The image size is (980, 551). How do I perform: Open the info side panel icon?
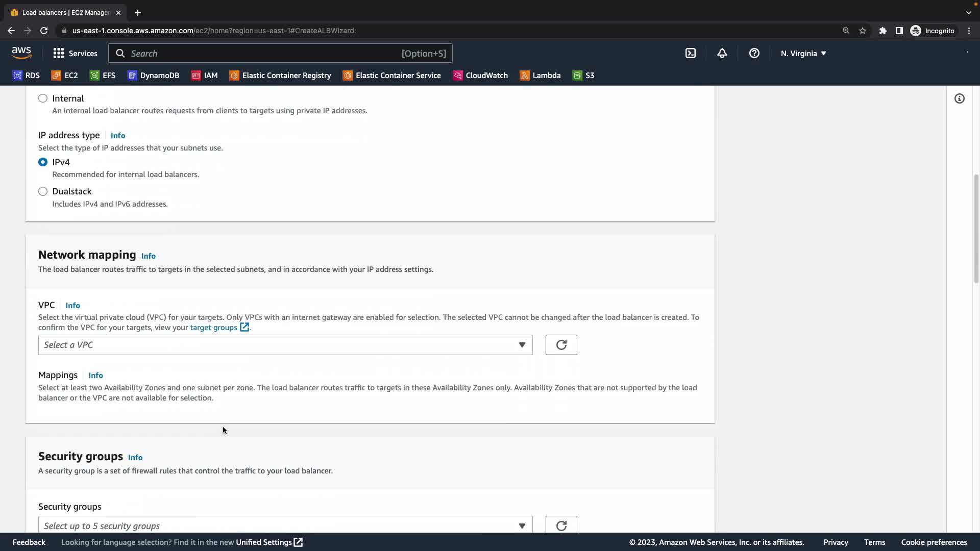959,98
